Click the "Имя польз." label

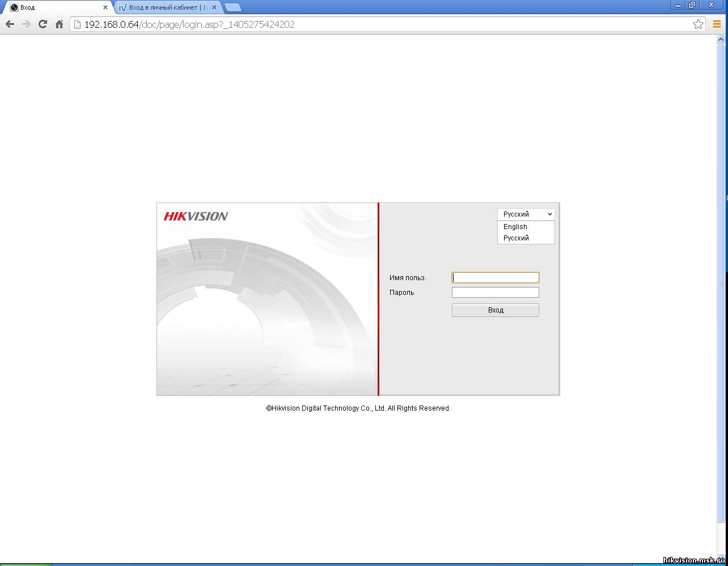click(x=408, y=278)
